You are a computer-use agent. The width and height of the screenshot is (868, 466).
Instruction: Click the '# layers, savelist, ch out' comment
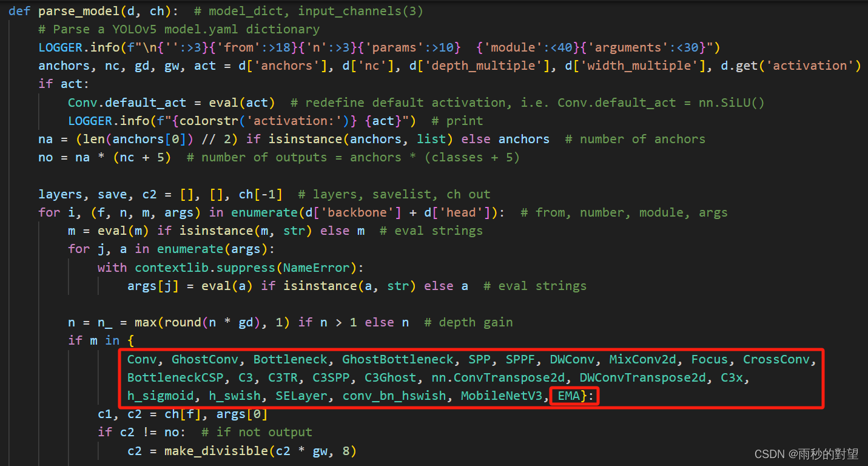click(394, 194)
